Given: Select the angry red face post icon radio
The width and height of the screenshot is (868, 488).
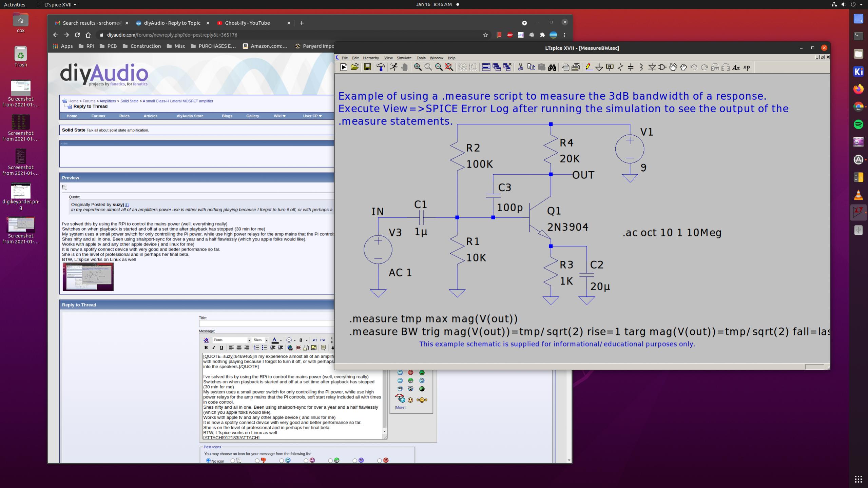Looking at the screenshot, I should [380, 461].
